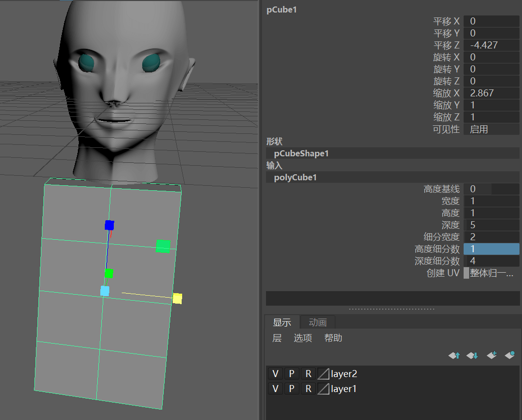Screen dimensions: 522x420
Task: Select the 缩放 X attribute label
Action: tap(447, 93)
